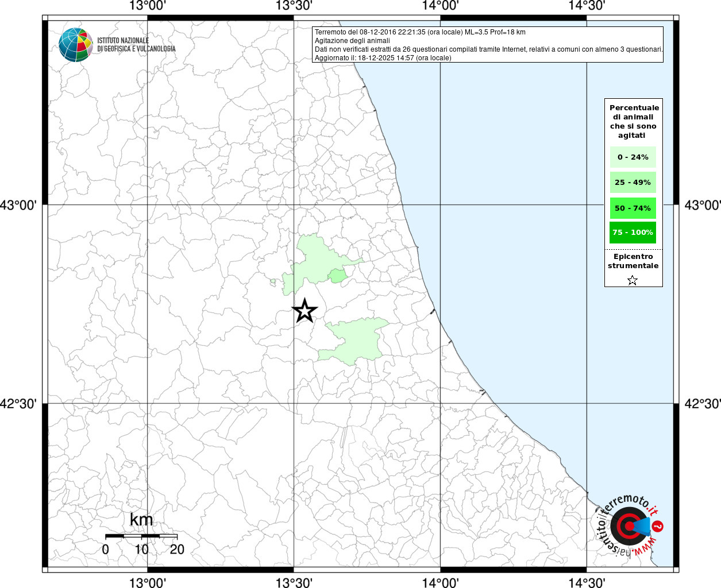Select the 75 - 100% legend swatch
Screen dimensions: 721x588
[x=633, y=233]
